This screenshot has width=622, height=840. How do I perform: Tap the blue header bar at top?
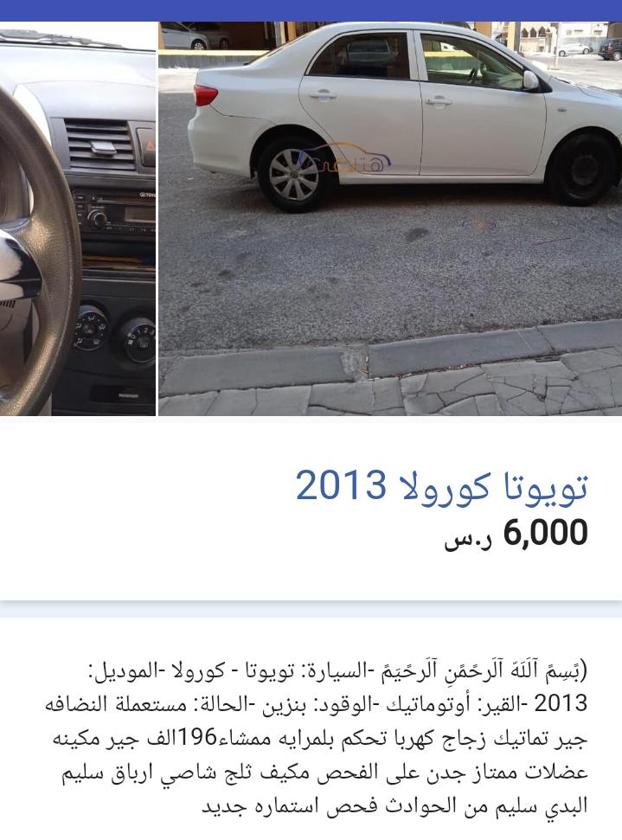[311, 10]
